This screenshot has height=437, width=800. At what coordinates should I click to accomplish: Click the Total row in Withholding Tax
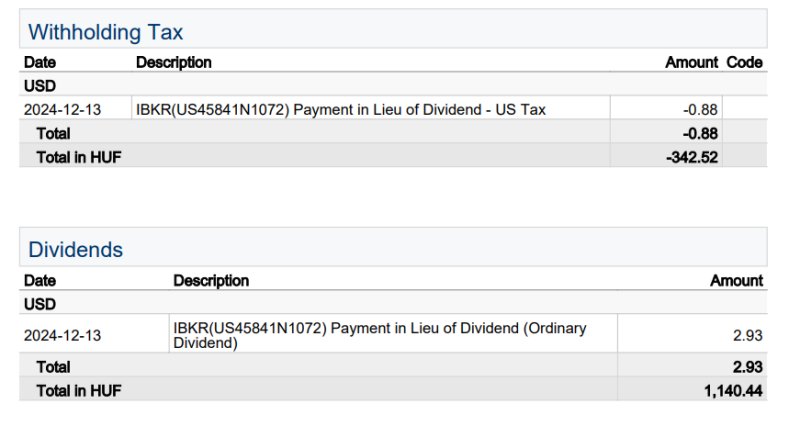click(x=54, y=133)
